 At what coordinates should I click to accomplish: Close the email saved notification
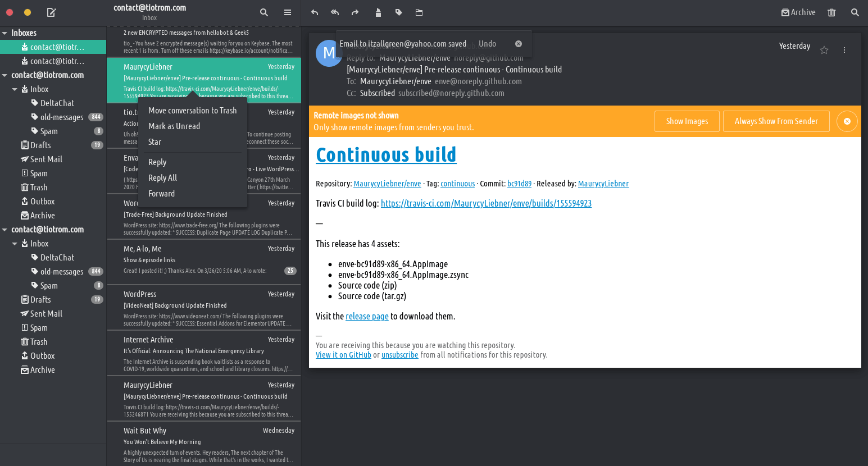point(519,44)
